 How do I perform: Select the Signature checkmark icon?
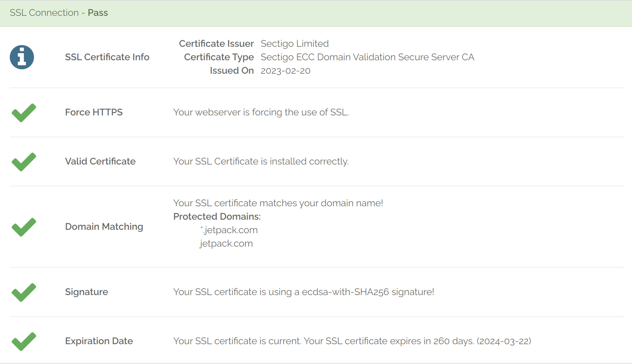point(23,292)
